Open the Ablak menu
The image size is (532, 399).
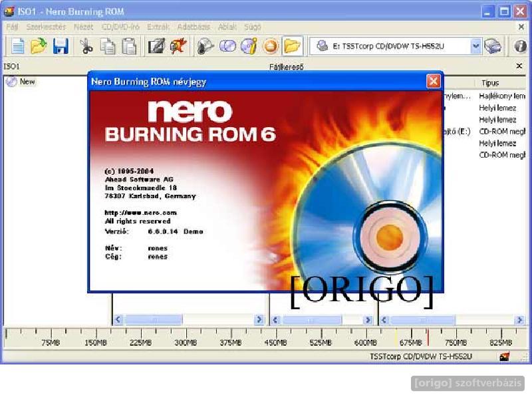coord(227,27)
